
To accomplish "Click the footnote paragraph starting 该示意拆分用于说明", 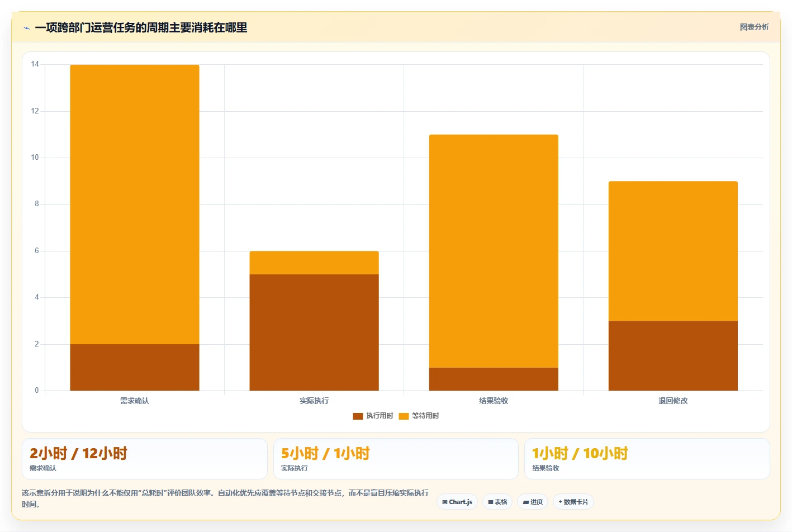I will coord(225,498).
